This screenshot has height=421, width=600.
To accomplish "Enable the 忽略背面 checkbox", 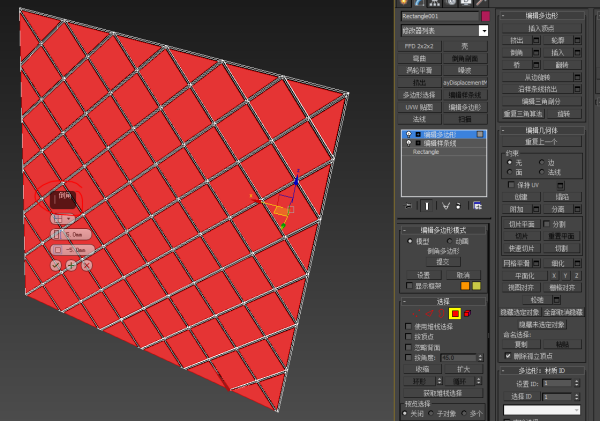I will [408, 347].
